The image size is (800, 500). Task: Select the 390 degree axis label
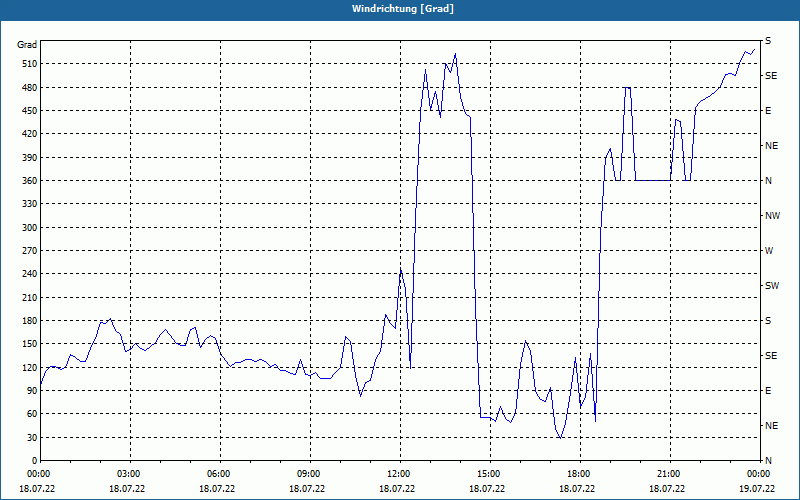[30, 157]
